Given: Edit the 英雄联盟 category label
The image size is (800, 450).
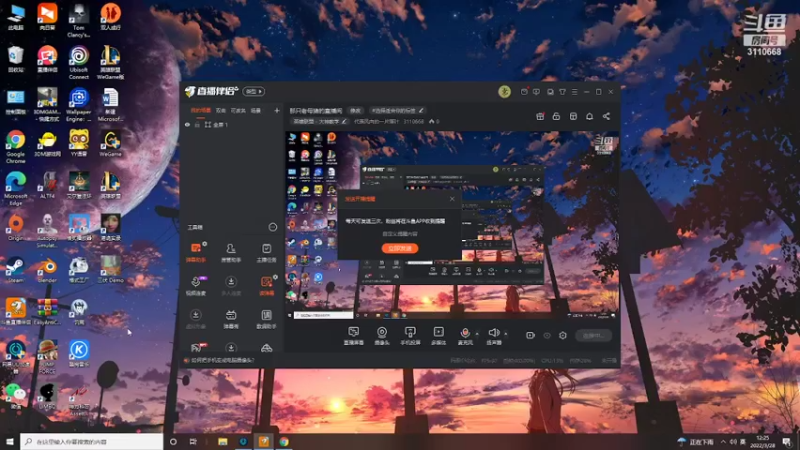Looking at the screenshot, I should coord(320,121).
